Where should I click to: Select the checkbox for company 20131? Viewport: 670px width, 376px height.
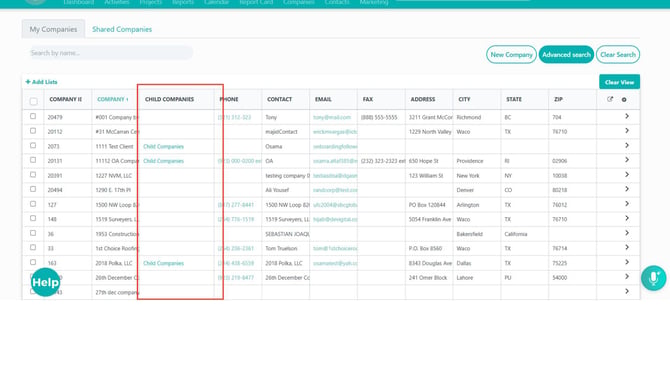pyautogui.click(x=33, y=160)
